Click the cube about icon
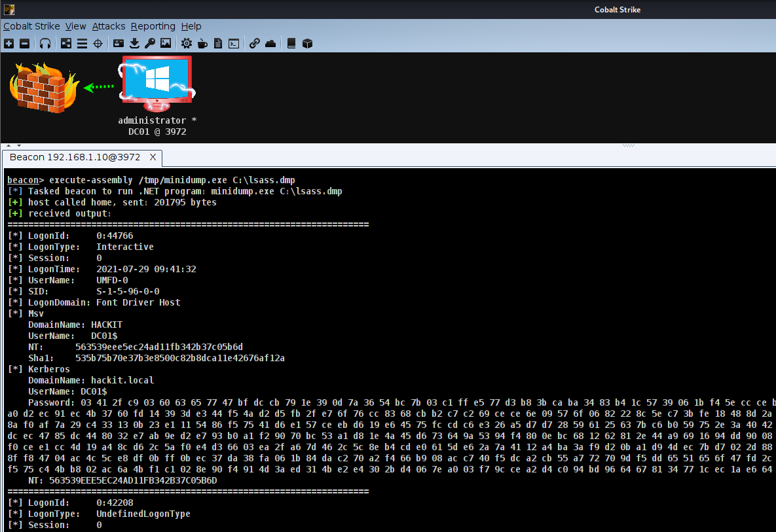776x532 pixels. [x=307, y=43]
